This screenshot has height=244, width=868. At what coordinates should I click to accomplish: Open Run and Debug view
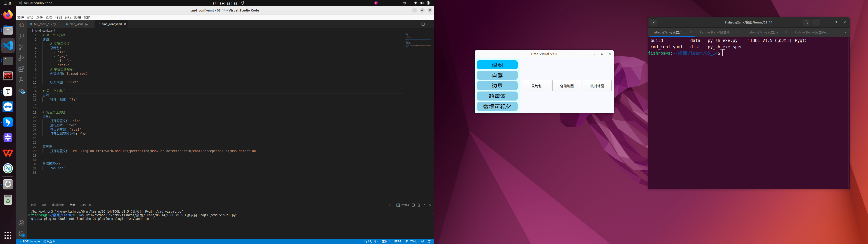21,58
